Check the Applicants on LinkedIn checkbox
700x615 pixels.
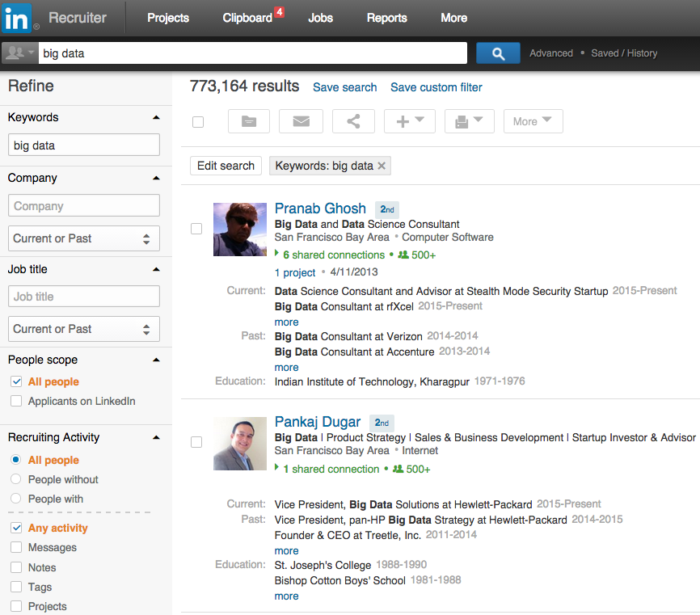point(16,402)
